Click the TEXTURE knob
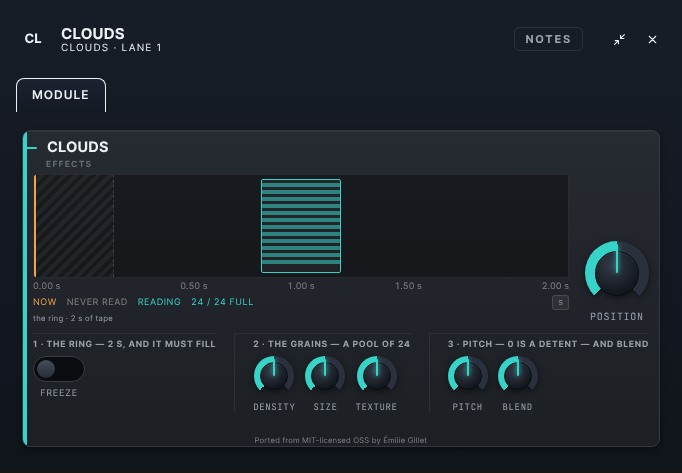Image resolution: width=682 pixels, height=473 pixels. pyautogui.click(x=376, y=374)
